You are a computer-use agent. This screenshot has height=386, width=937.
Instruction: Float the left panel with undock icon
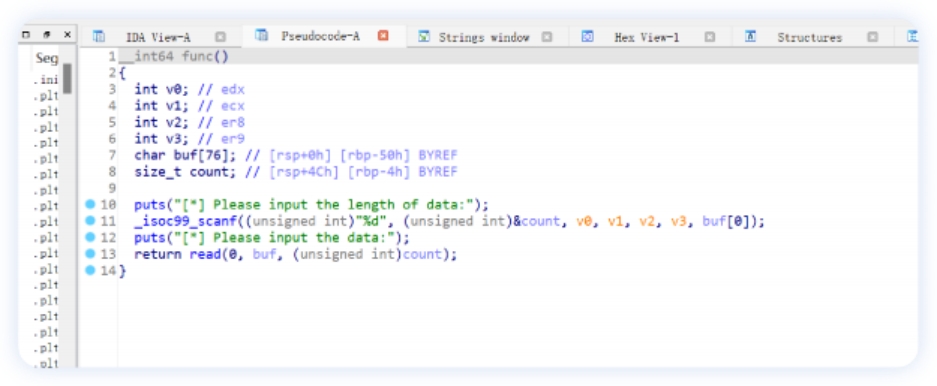click(47, 35)
